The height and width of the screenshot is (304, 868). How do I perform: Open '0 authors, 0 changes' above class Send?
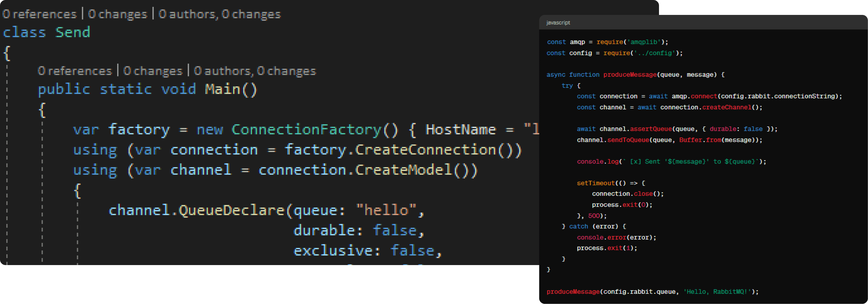click(219, 14)
